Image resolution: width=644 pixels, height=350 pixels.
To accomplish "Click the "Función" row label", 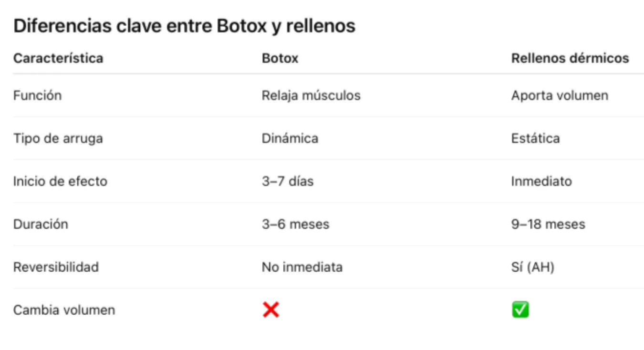I will 37,95.
